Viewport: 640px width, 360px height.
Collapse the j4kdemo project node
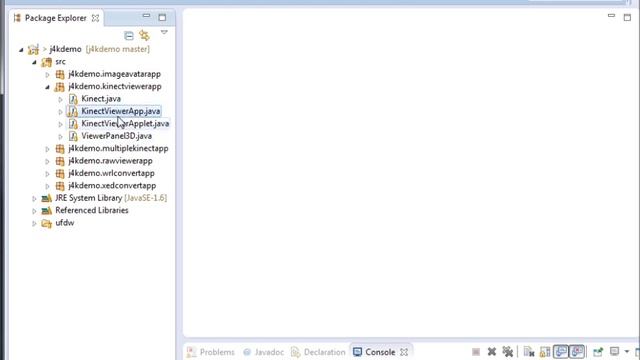click(21, 50)
